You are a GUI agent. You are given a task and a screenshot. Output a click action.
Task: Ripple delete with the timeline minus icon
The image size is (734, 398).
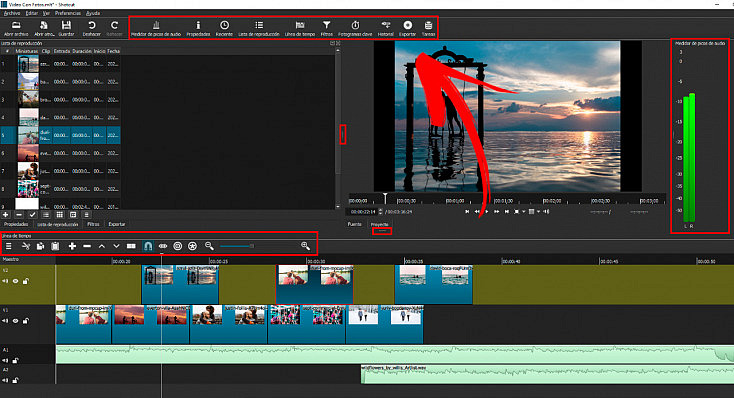87,246
